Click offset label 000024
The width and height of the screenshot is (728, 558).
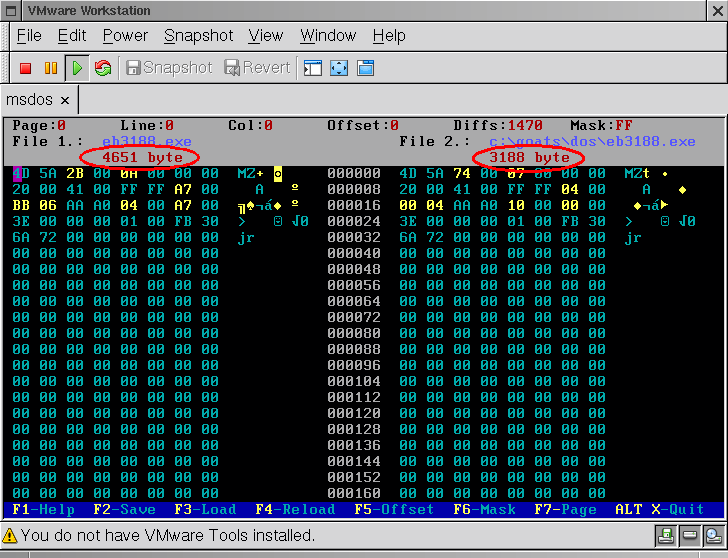(x=354, y=221)
